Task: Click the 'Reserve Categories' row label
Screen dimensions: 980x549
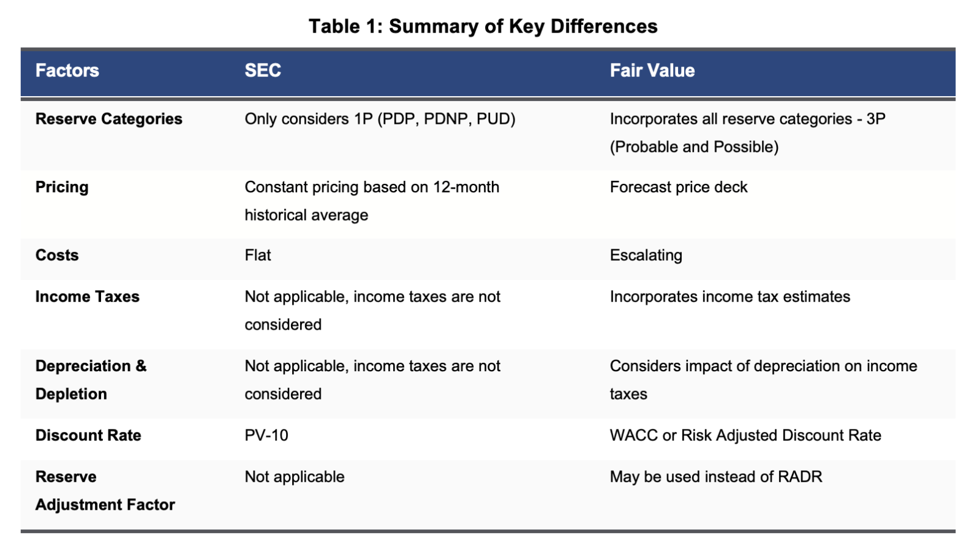Action: point(109,119)
